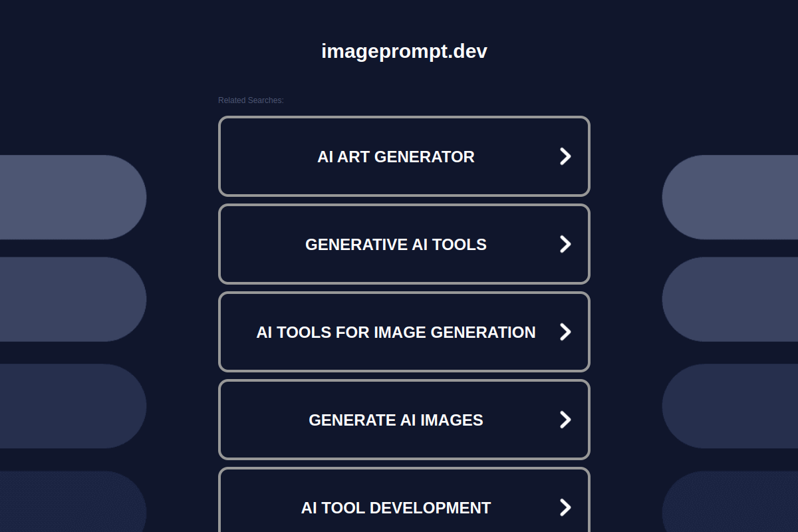The image size is (798, 532).
Task: Open the AI ART GENERATOR search link
Action: click(x=404, y=156)
